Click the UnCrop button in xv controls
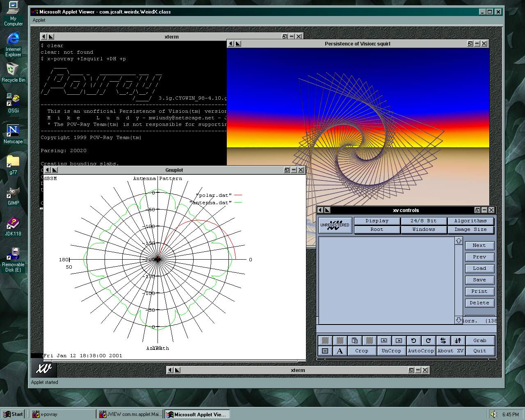Viewport: 525px width, 420px height. pyautogui.click(x=391, y=351)
